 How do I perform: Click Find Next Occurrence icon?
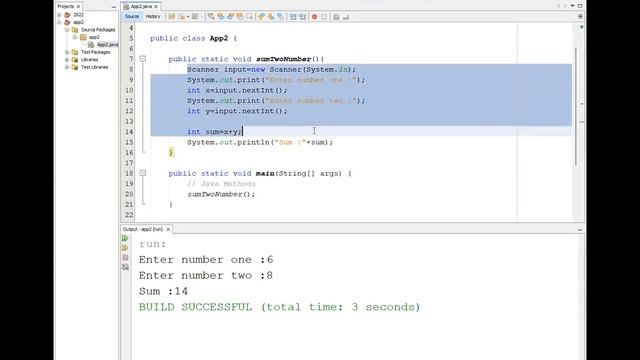click(x=230, y=17)
